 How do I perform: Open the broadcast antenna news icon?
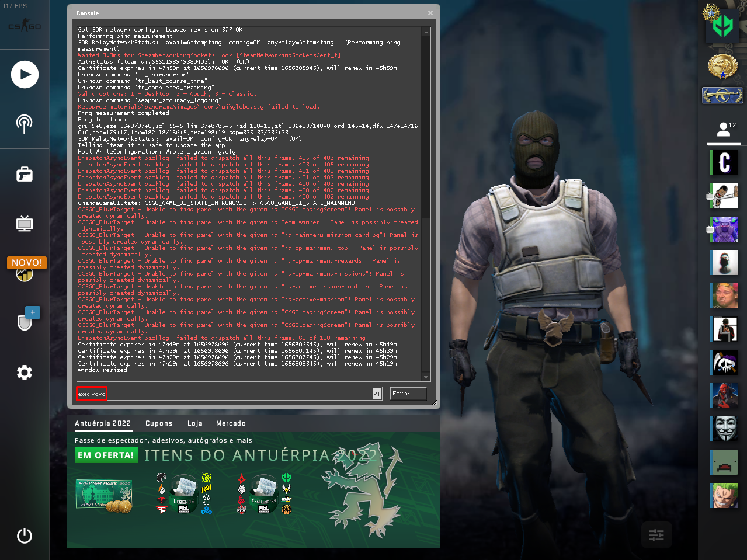click(25, 123)
